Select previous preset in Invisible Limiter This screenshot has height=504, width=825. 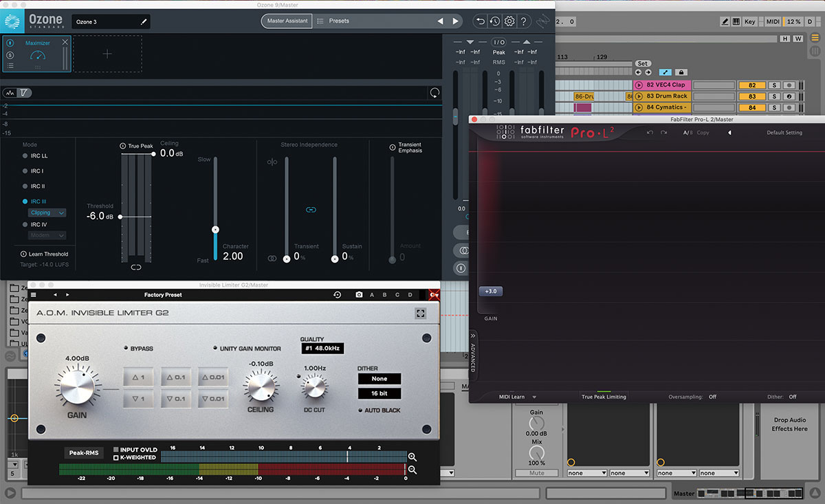click(x=56, y=295)
